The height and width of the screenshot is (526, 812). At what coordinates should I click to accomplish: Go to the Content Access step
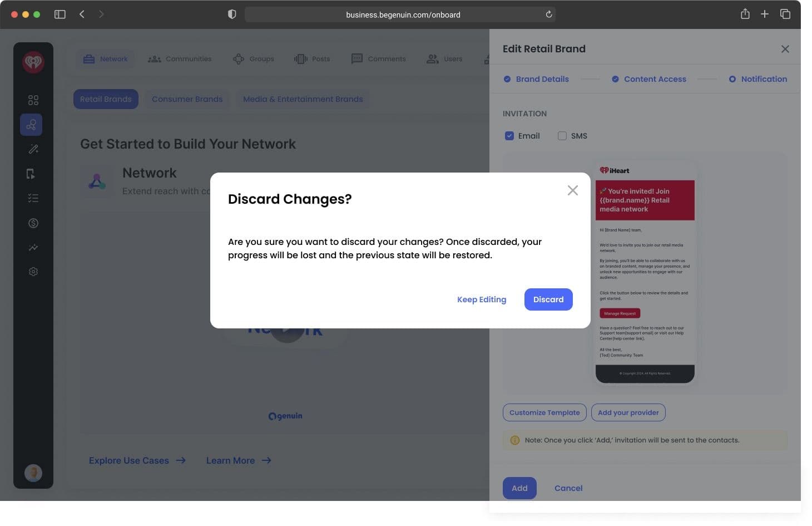point(648,79)
